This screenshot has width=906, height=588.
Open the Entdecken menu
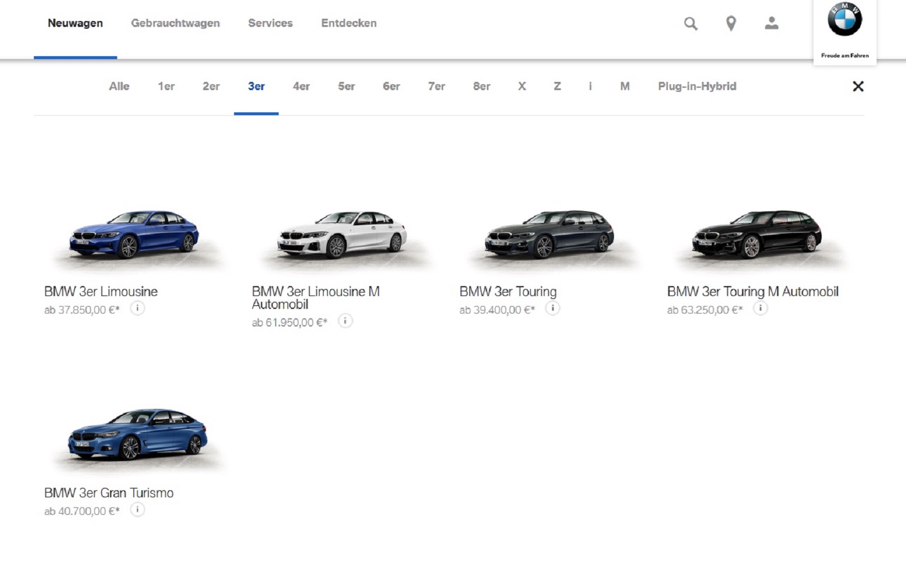(x=348, y=23)
